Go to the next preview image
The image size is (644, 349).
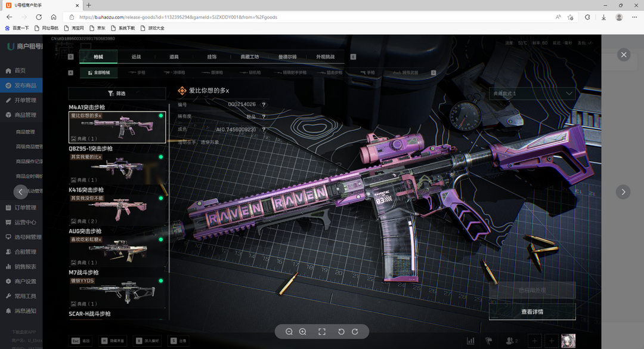point(623,192)
